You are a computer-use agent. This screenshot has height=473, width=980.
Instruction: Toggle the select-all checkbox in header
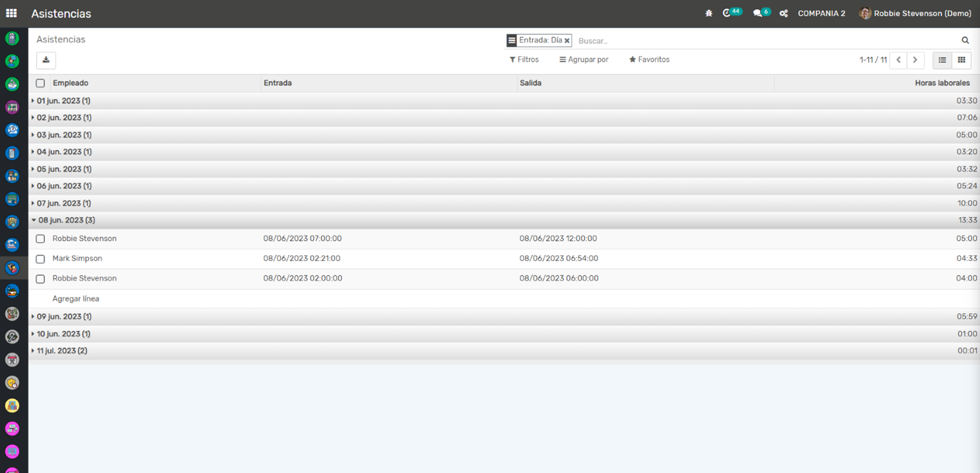tap(40, 83)
